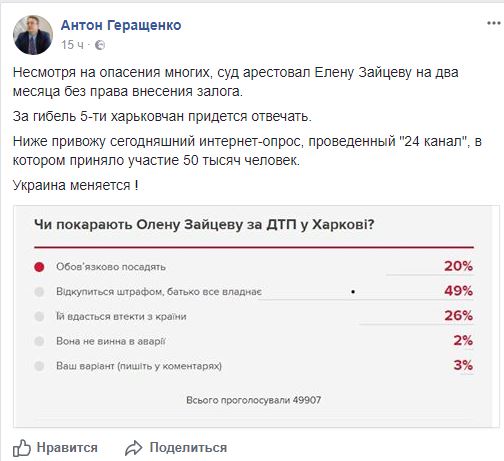Click the Нравится button label

coord(67,447)
